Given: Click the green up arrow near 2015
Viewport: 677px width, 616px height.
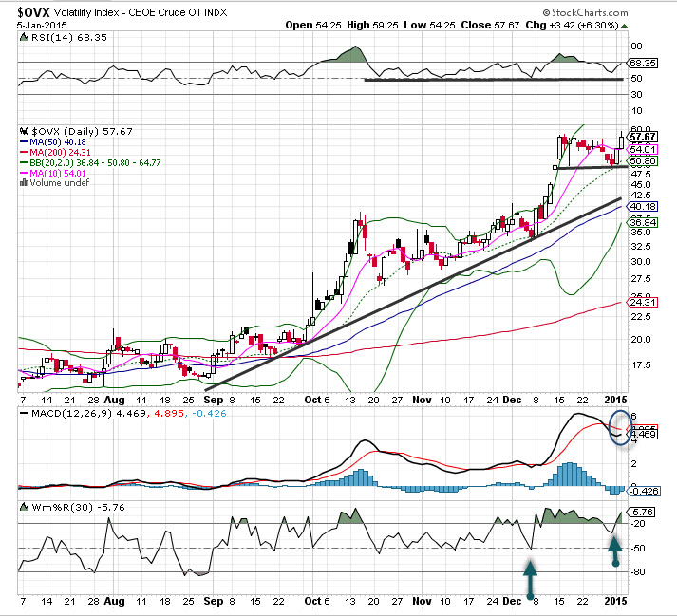Looking at the screenshot, I should point(615,550).
